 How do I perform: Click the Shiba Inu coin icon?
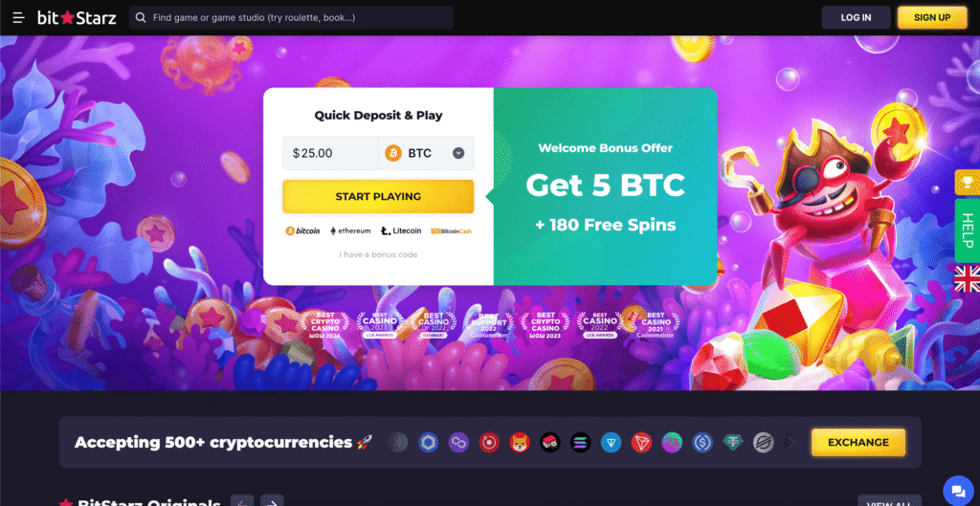tap(520, 442)
